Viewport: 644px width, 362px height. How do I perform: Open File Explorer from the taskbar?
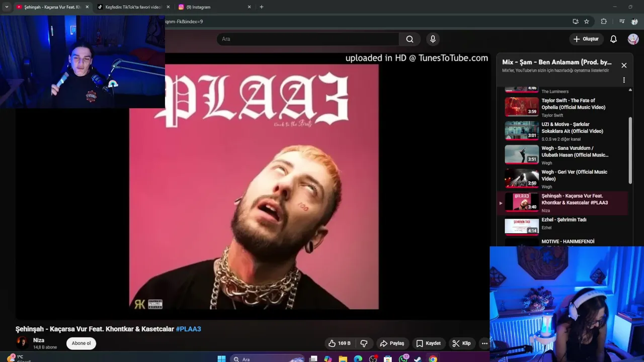coord(343,358)
